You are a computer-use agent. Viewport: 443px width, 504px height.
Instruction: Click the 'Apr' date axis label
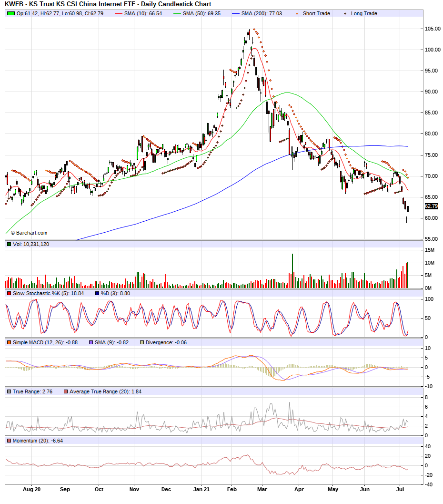tap(299, 490)
